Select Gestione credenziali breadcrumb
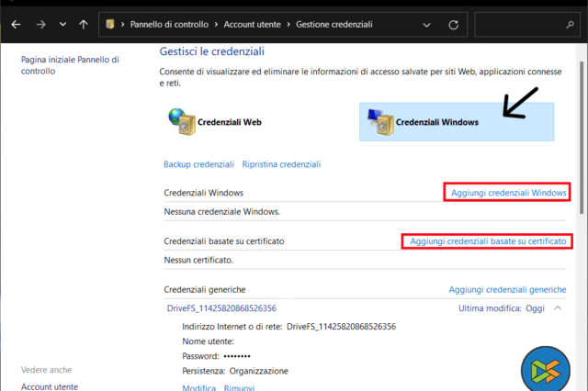588x391 pixels. [334, 25]
